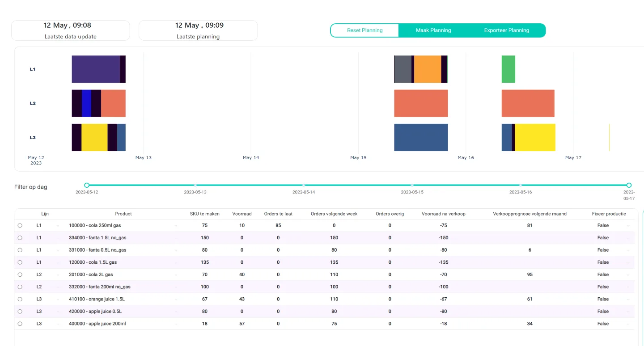Click the "SKU te maken" column header
The height and width of the screenshot is (346, 644).
pos(205,214)
